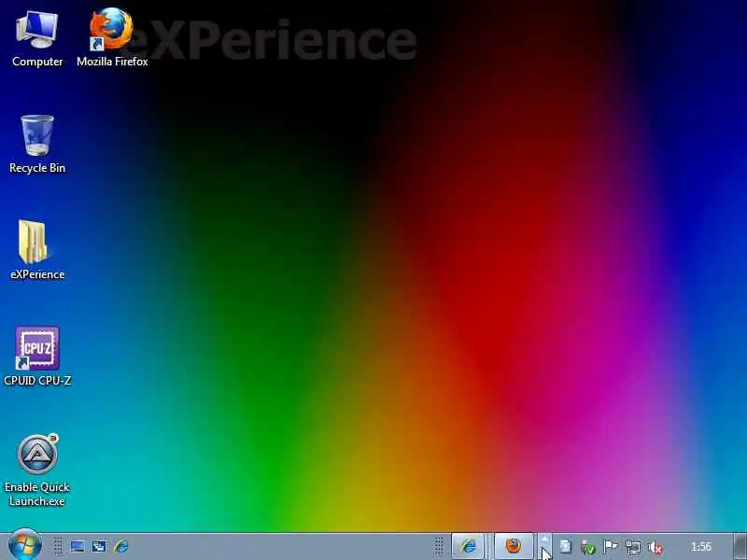Open pinned Internet Explorer taskbar button
This screenshot has width=747, height=560.
tap(468, 546)
